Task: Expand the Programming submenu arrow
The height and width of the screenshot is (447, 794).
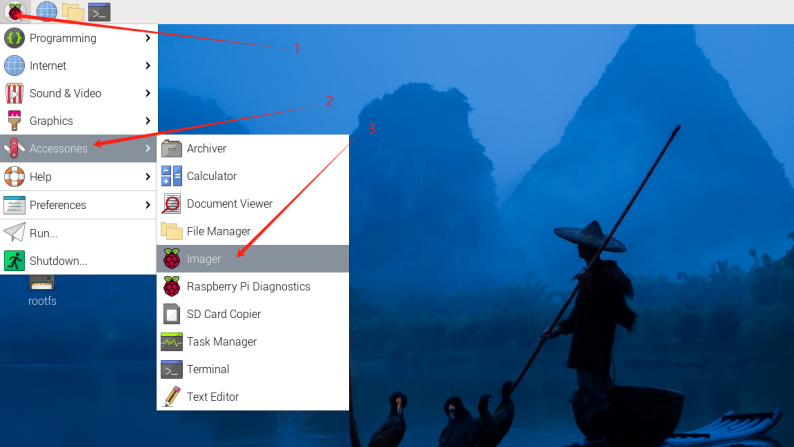Action: (148, 38)
